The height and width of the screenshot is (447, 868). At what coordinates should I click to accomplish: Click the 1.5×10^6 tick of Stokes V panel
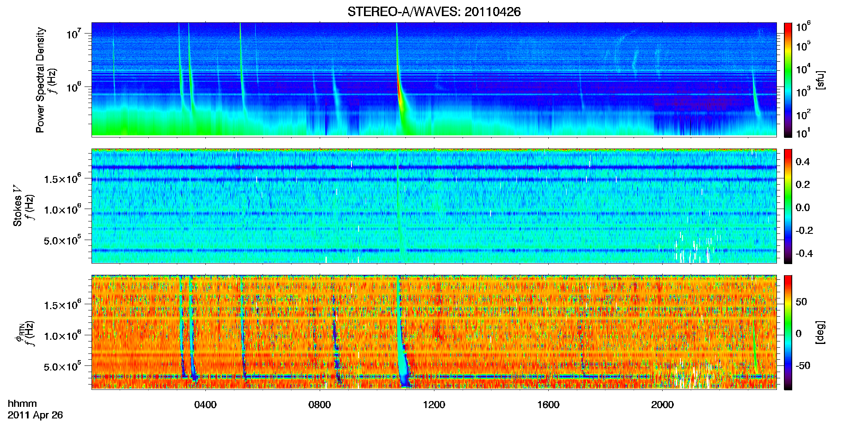(62, 179)
